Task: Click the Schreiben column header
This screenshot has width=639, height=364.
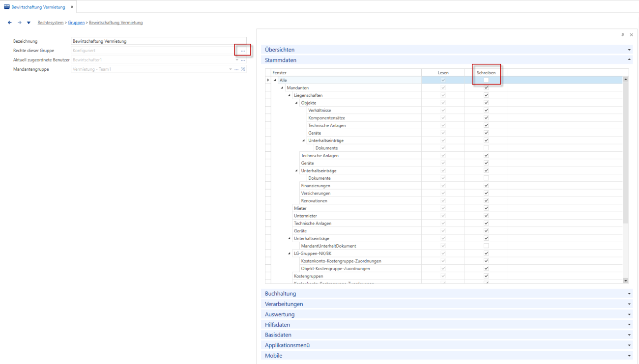Action: 486,73
